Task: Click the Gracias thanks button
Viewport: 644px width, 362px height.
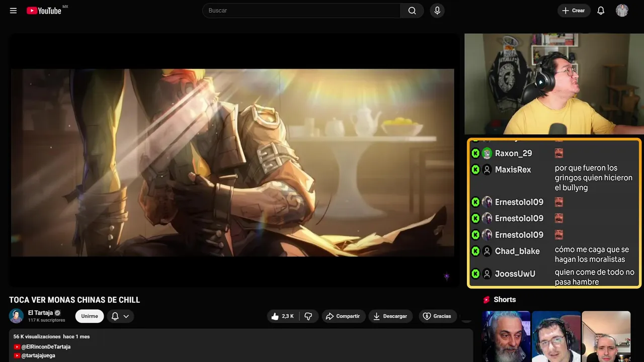Action: tap(437, 316)
